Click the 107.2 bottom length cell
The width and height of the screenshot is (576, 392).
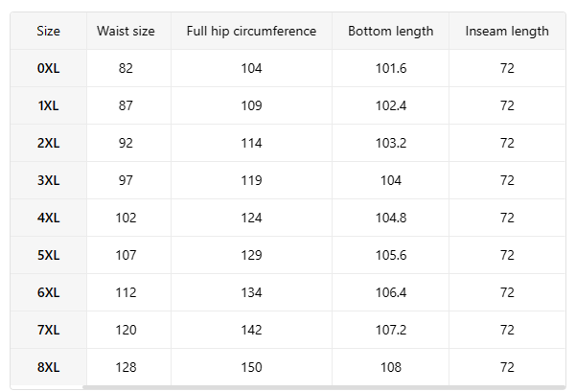coord(390,330)
